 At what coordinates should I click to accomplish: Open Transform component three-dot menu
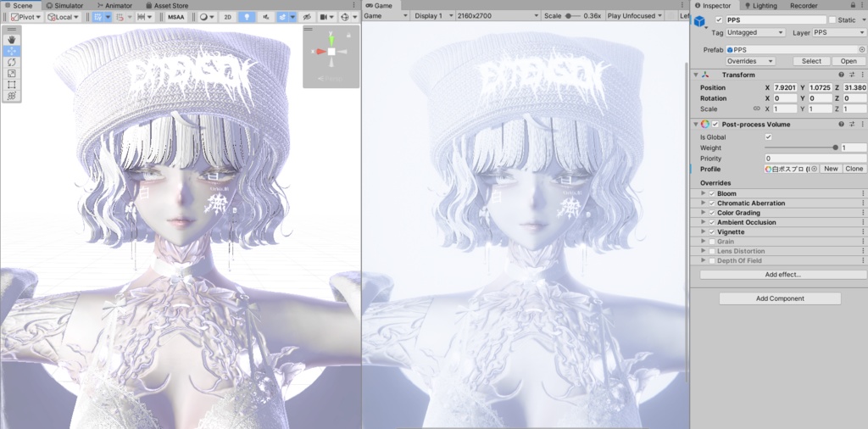(x=862, y=75)
